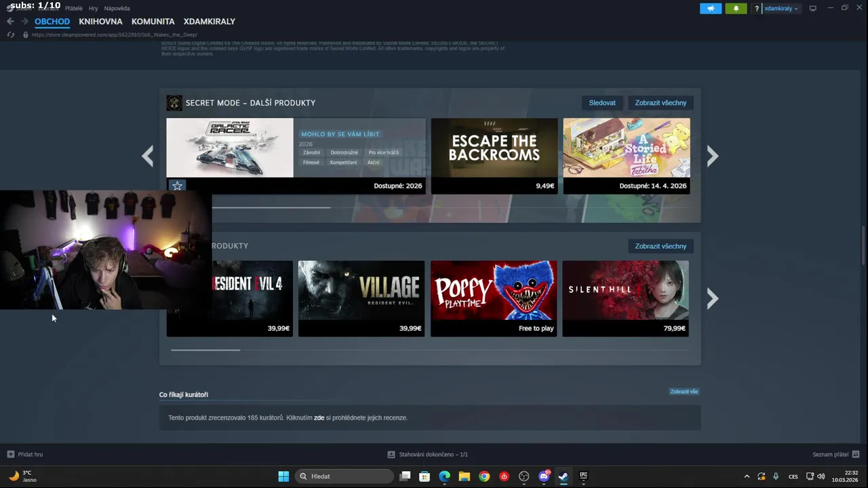Open Silent Hill game card

(x=625, y=299)
